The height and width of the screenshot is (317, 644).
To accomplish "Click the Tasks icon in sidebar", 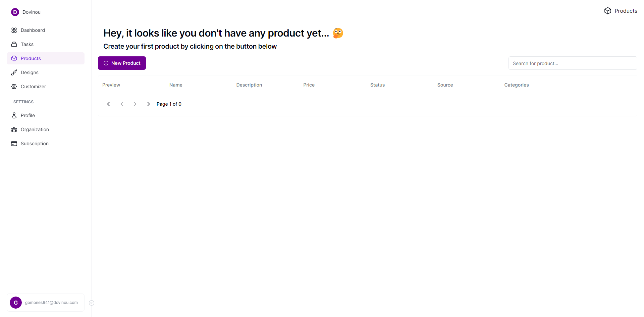I will pos(14,44).
